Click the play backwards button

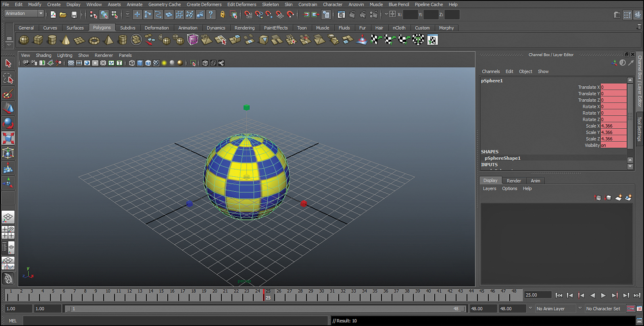592,295
